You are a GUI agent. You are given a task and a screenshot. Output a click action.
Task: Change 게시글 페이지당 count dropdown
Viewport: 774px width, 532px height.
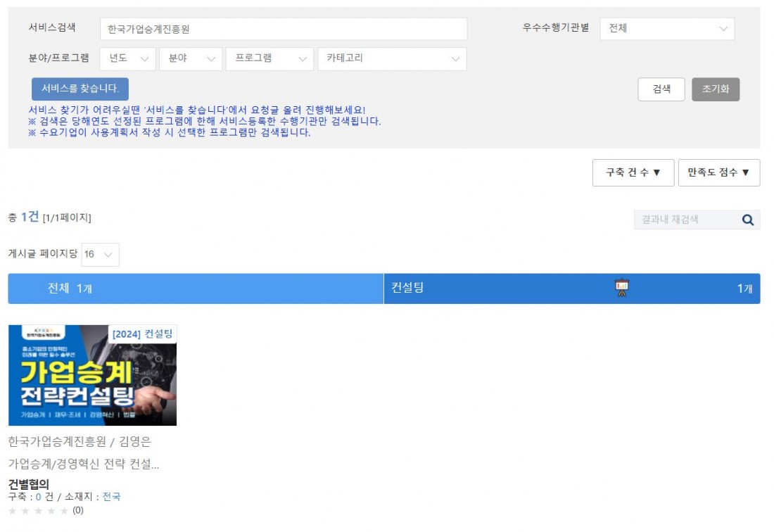100,255
